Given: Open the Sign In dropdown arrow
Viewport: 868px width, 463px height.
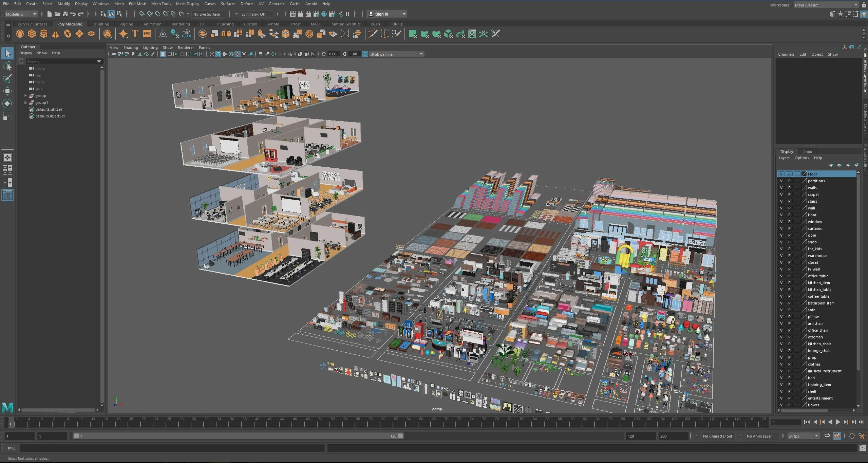Looking at the screenshot, I should coord(404,14).
